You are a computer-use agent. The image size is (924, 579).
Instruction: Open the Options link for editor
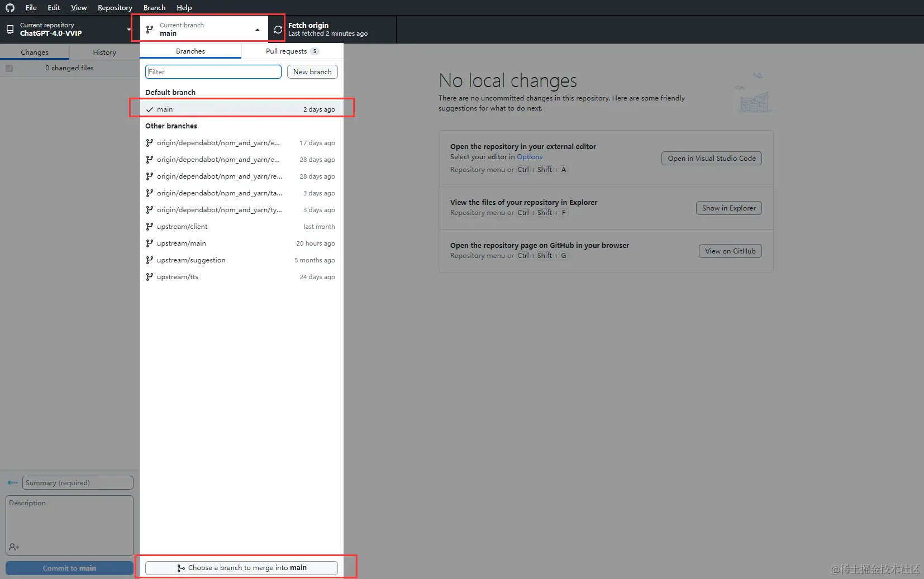coord(530,157)
